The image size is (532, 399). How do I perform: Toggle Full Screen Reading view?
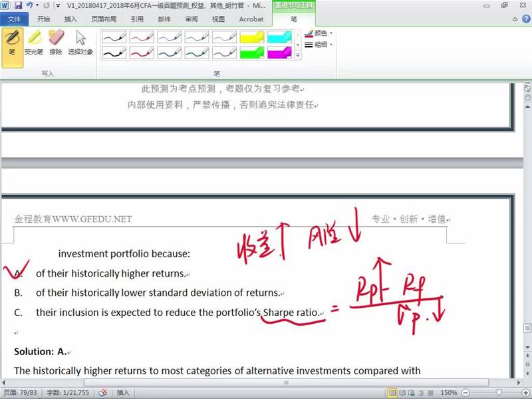point(404,393)
